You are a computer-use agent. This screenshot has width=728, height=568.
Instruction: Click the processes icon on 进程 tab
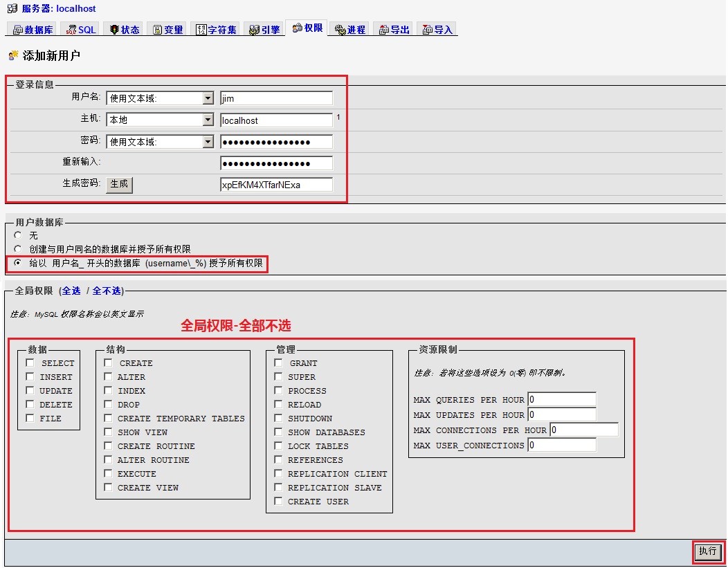coord(340,30)
